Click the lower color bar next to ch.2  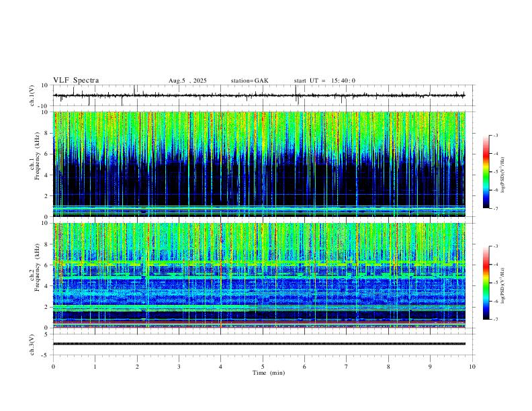coord(486,283)
